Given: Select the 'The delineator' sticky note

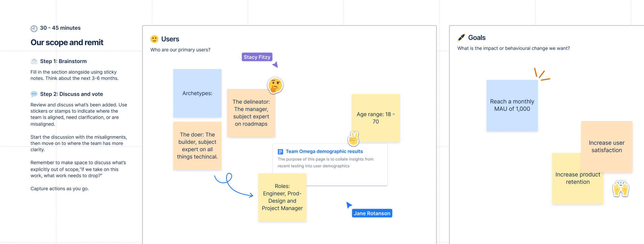Looking at the screenshot, I should tap(251, 113).
